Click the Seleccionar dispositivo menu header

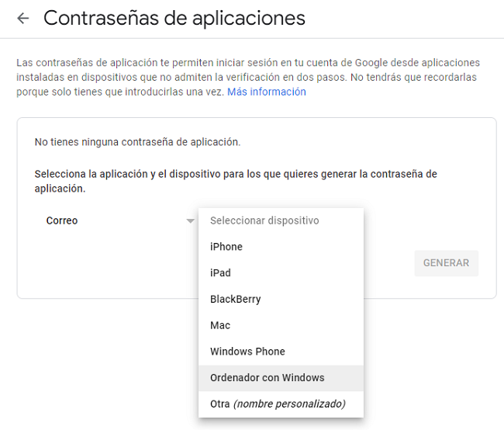(x=264, y=220)
